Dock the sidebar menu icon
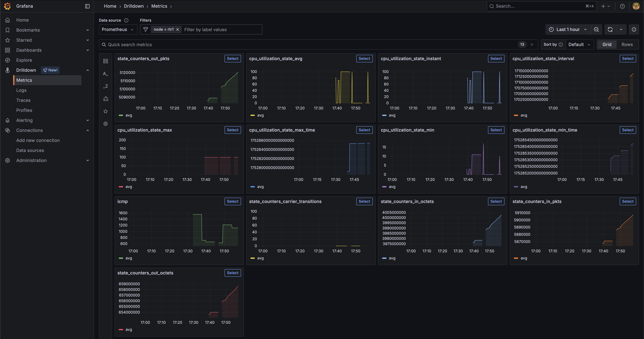Viewport: 644px width, 339px height. pos(87,6)
